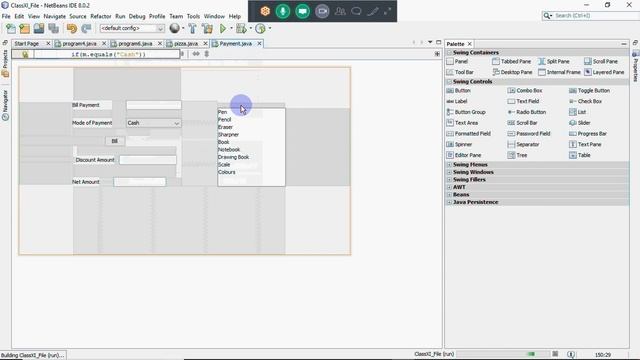This screenshot has height=360, width=640.
Task: Switch to the Start Page tab
Action: click(27, 43)
